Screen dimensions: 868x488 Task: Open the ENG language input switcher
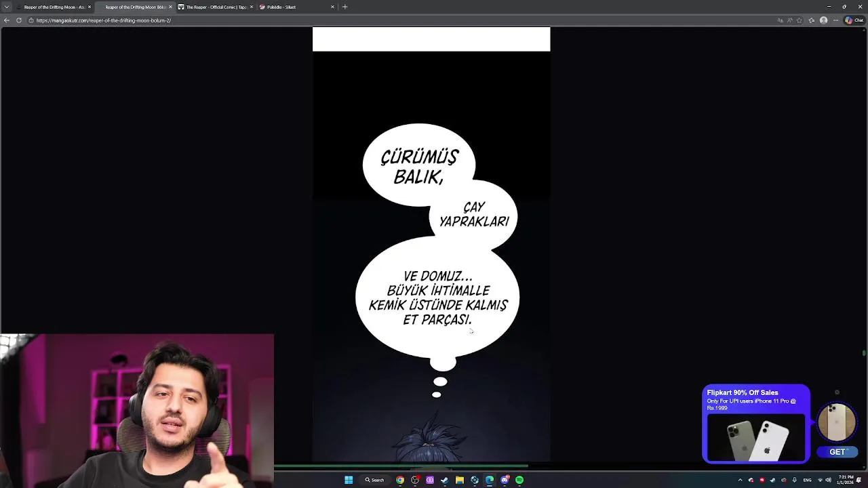807,480
